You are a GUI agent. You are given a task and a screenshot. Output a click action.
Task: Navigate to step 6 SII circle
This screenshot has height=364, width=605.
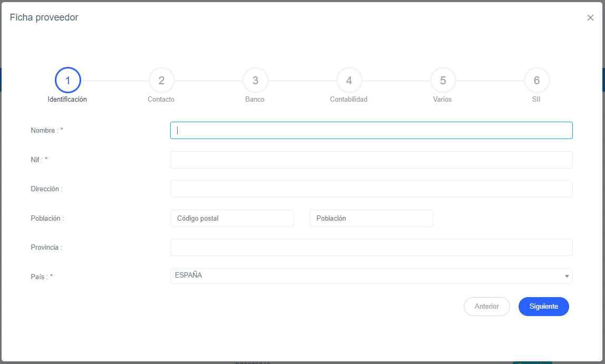[x=536, y=81]
